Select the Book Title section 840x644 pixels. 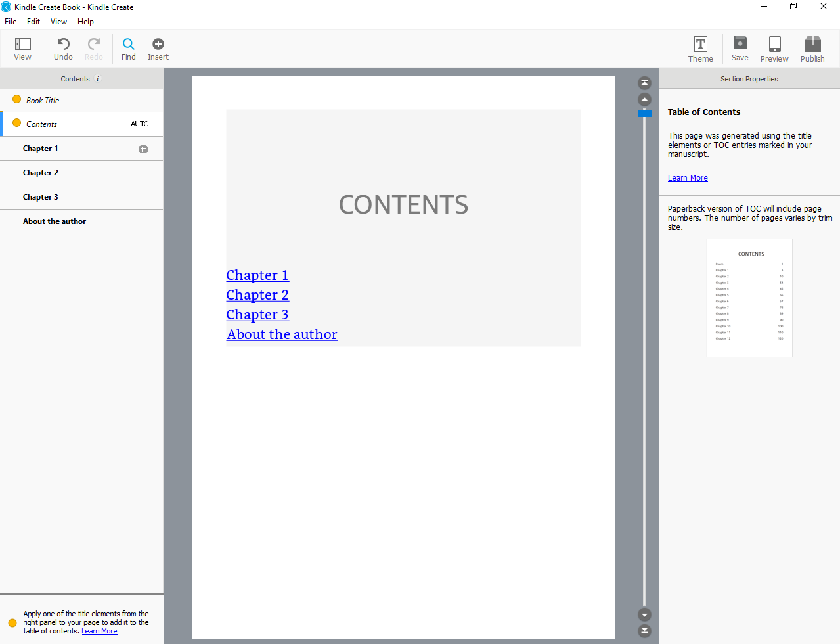click(x=42, y=100)
